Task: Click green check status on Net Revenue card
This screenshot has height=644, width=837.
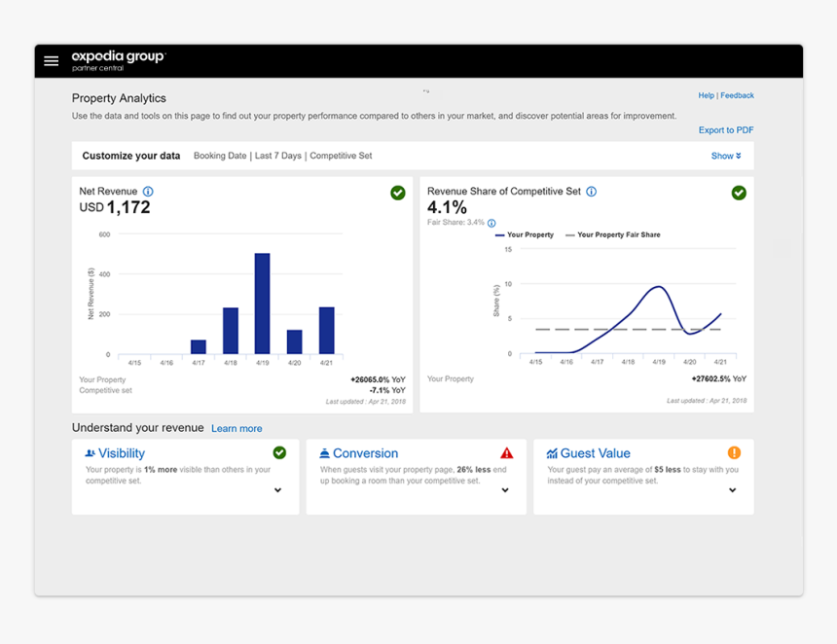Action: coord(398,193)
